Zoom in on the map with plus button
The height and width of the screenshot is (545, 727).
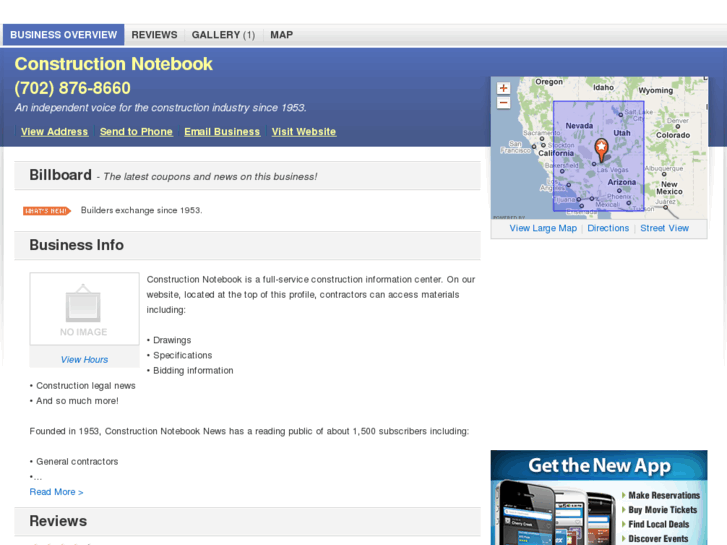[x=503, y=88]
